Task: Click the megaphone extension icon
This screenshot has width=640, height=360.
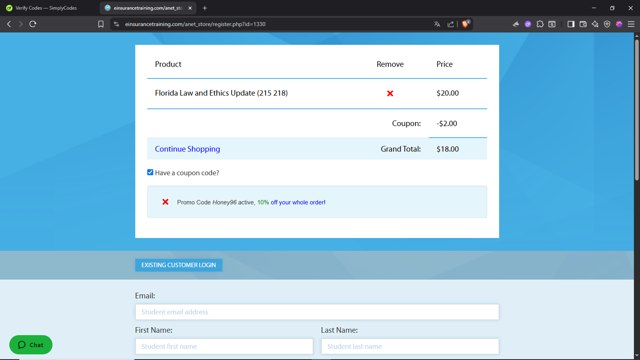Action: coord(516,24)
